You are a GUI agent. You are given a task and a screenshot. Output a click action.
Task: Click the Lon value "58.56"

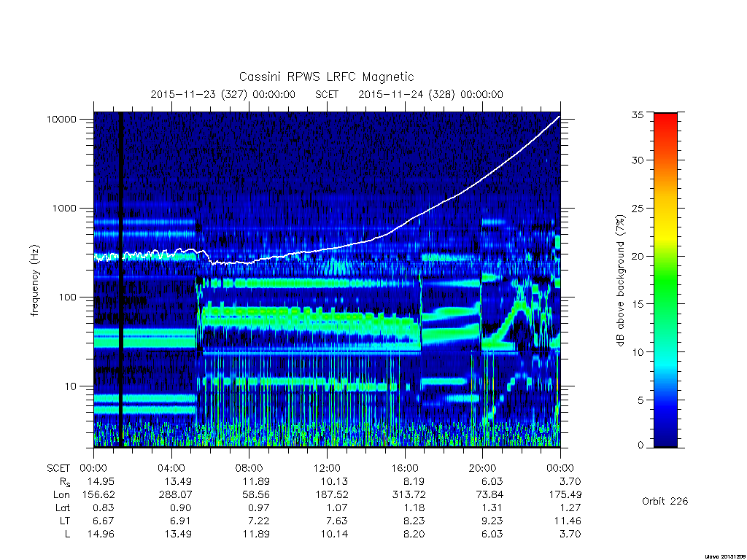[256, 495]
